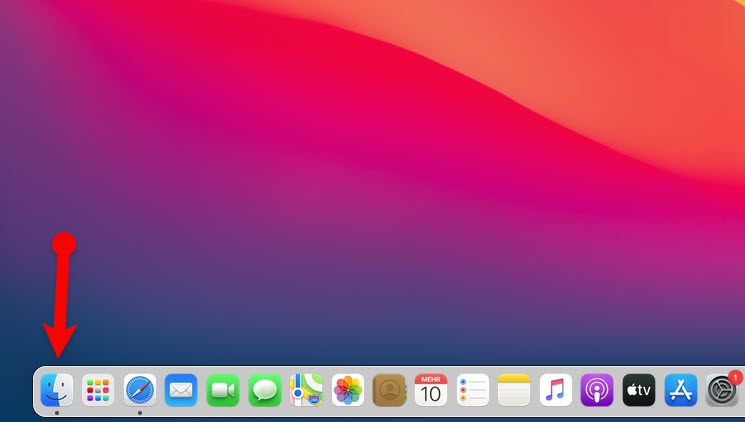Open the Notes app

(514, 390)
